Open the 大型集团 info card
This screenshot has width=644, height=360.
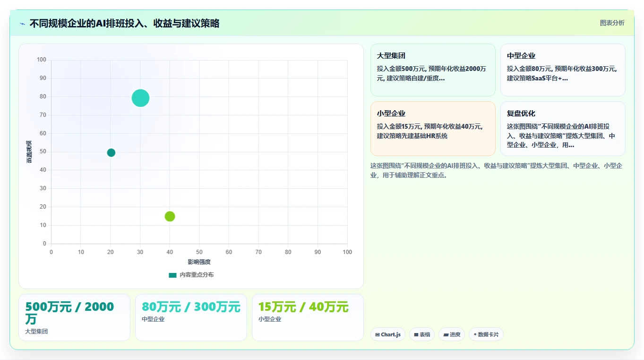pos(433,70)
